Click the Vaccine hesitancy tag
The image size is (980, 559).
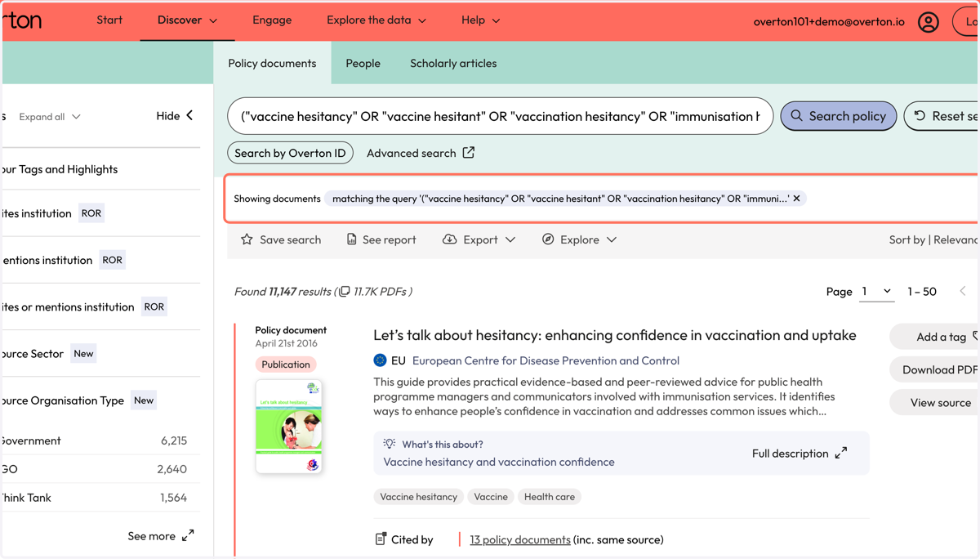point(418,496)
